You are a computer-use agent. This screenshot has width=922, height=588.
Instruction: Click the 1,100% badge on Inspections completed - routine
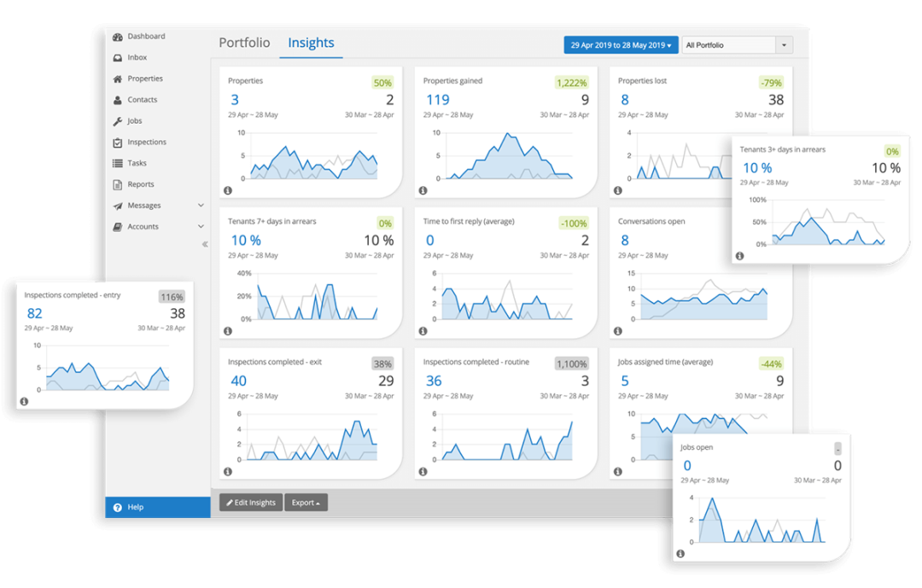571,364
